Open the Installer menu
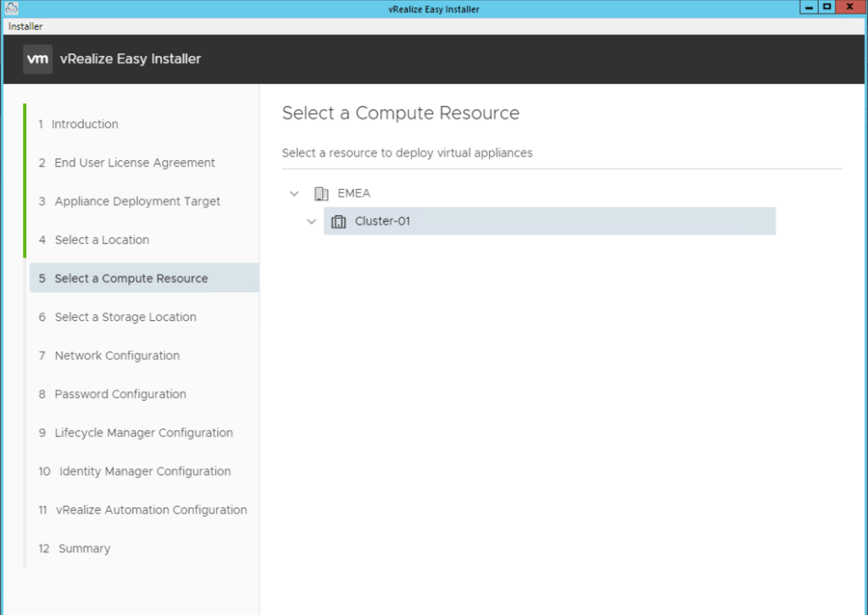Screen dimensions: 868x615 pyautogui.click(x=25, y=26)
